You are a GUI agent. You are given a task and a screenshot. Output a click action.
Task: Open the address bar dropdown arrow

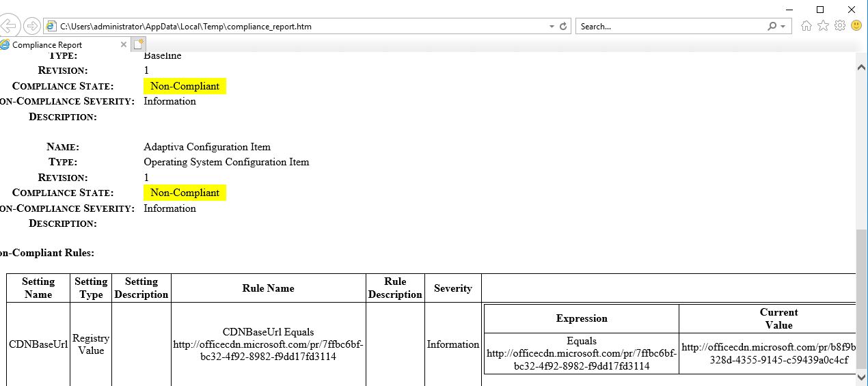552,27
